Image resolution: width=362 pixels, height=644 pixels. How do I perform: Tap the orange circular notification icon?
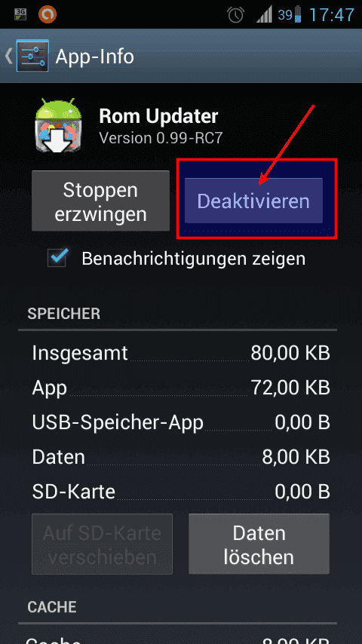point(48,15)
